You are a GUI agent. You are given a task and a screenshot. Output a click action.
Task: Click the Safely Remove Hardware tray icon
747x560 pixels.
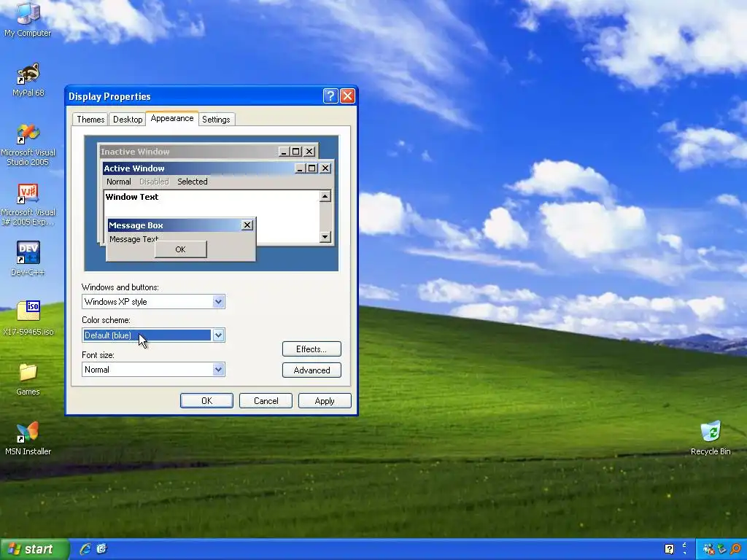click(x=722, y=550)
